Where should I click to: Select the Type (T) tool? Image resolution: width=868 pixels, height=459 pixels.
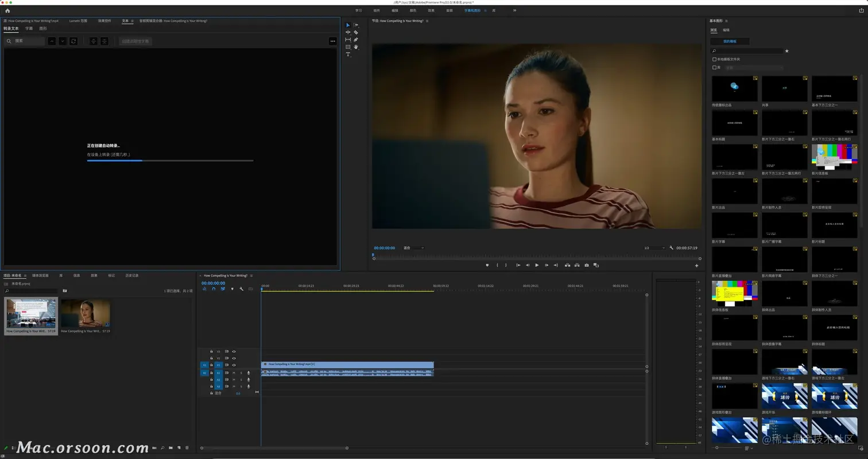(x=348, y=55)
